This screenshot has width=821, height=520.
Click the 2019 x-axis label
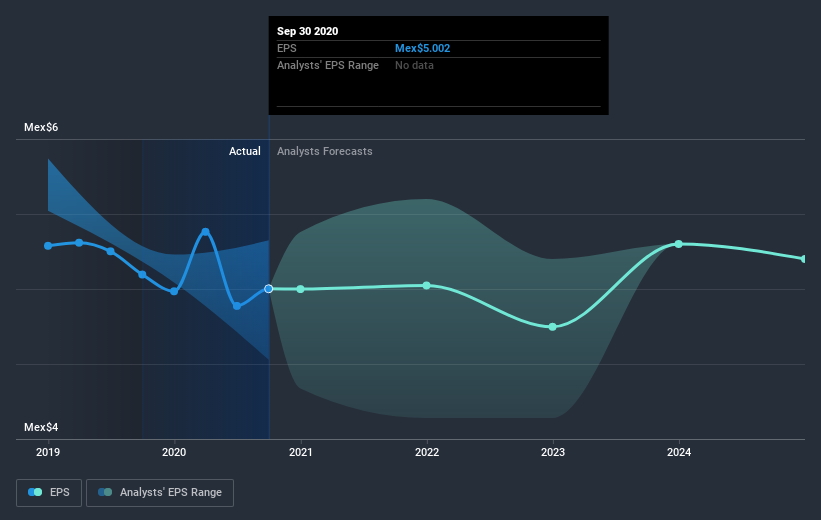pos(48,452)
